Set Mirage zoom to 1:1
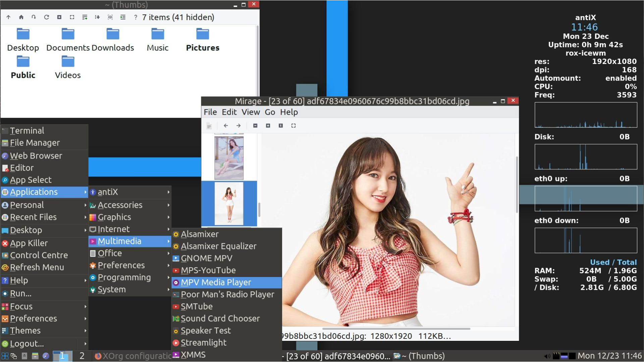The width and height of the screenshot is (644, 362). point(281,126)
